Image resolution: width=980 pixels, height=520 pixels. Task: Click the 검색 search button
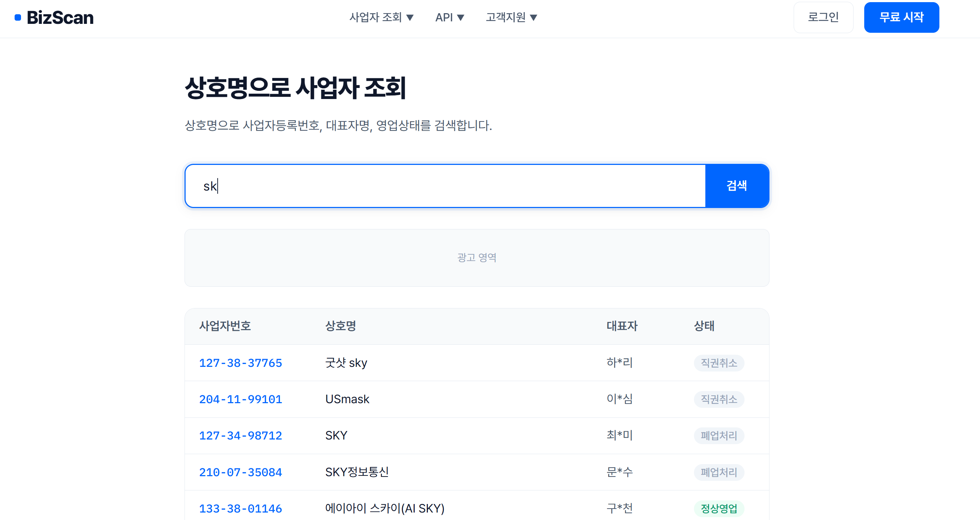point(737,186)
